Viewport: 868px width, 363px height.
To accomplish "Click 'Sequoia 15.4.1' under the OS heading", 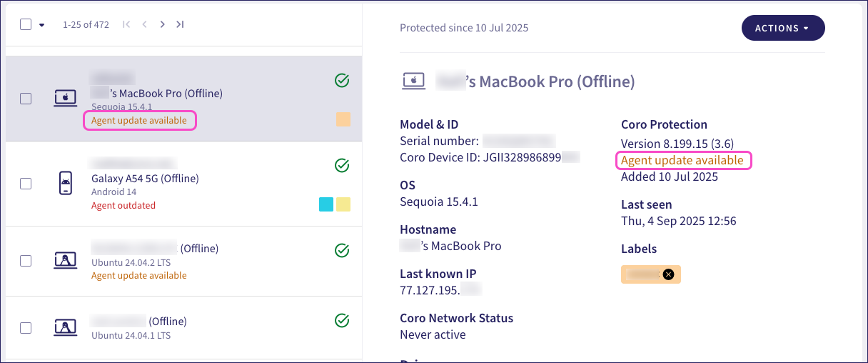I will pyautogui.click(x=439, y=202).
